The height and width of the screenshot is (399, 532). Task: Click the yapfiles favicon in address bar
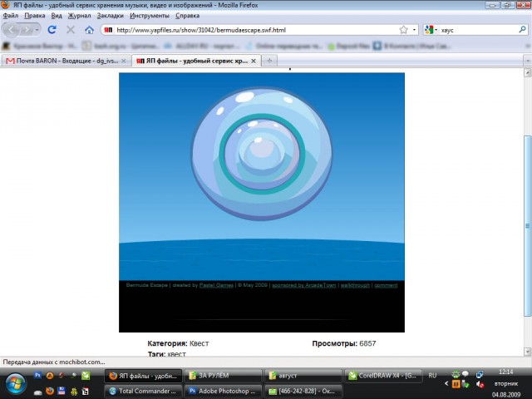(108, 30)
